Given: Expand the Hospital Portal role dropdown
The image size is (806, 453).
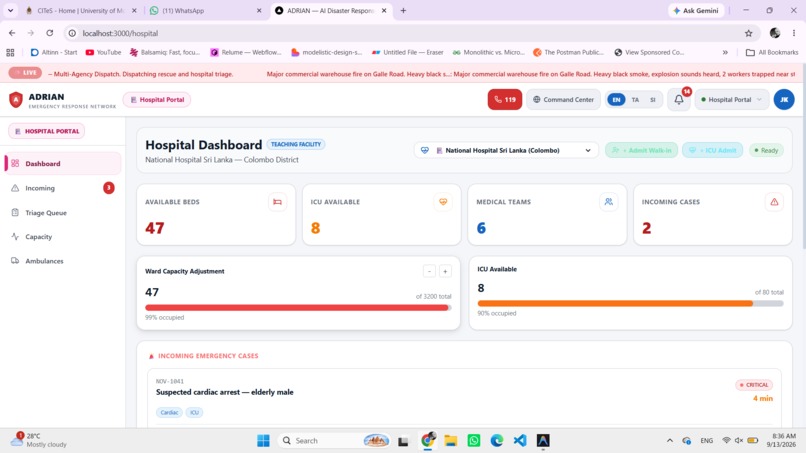Looking at the screenshot, I should coord(731,100).
